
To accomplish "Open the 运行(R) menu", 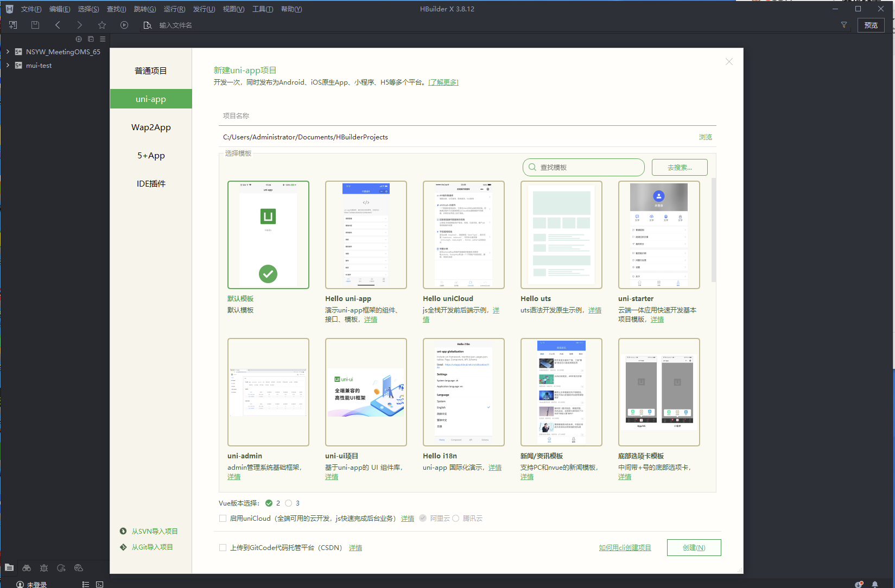I will point(174,9).
